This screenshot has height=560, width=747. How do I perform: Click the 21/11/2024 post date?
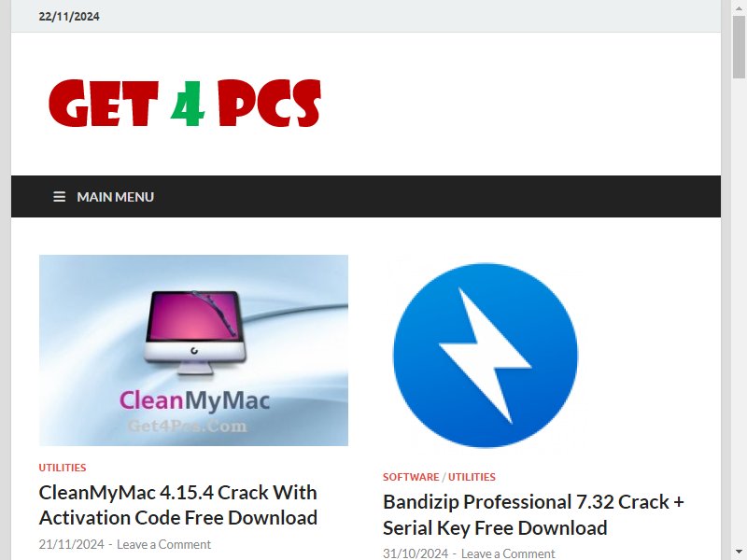click(x=72, y=544)
